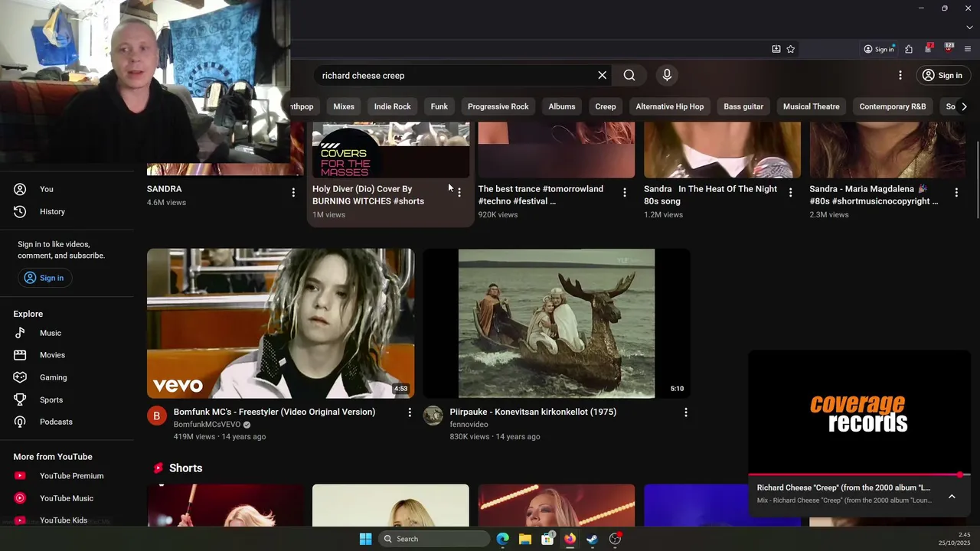980x551 pixels.
Task: Open Steam from the taskbar
Action: tap(593, 539)
